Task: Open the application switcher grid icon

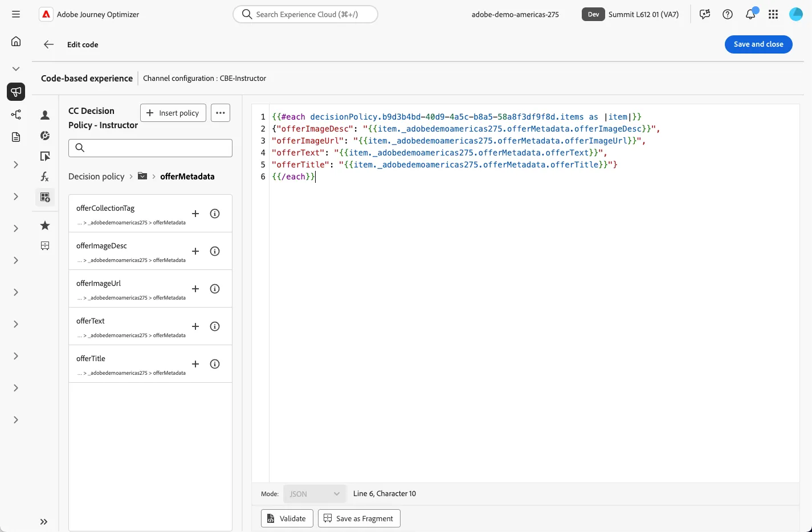Action: (x=773, y=14)
